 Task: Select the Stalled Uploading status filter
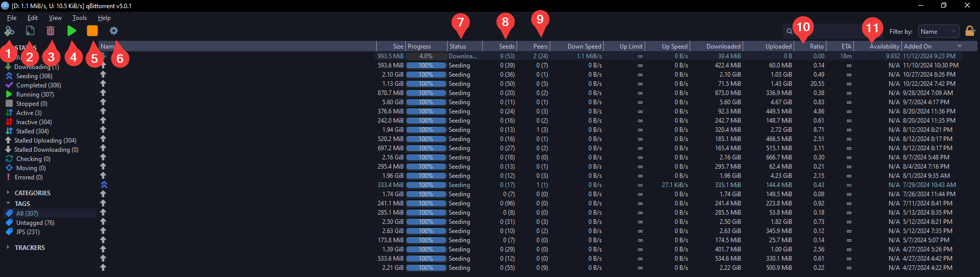[45, 141]
